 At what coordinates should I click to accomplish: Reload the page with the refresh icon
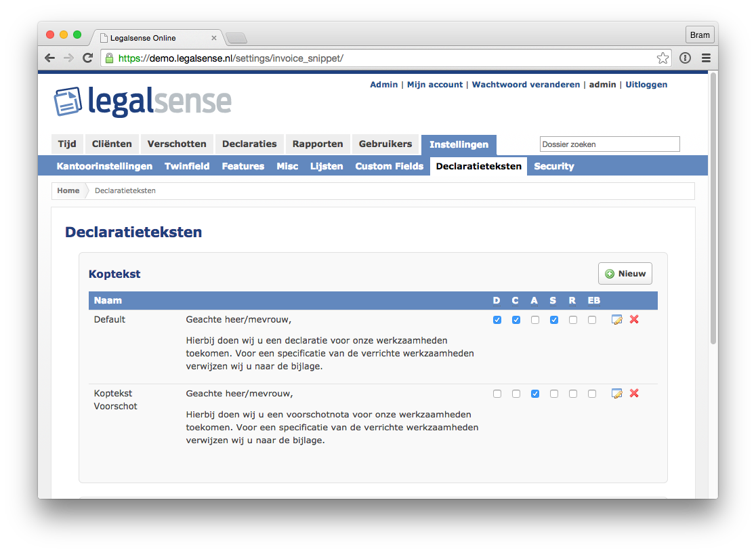pos(87,58)
